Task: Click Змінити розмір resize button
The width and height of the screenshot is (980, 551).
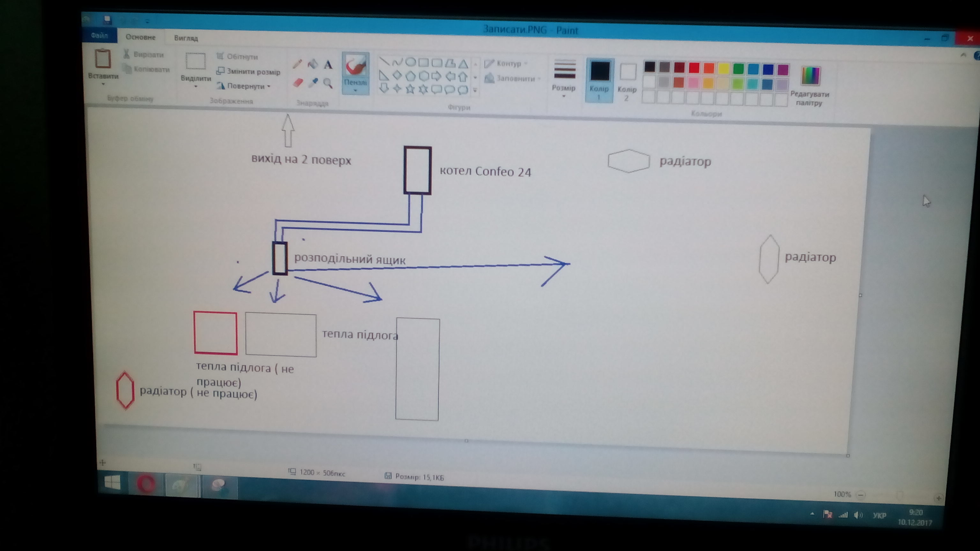Action: click(x=248, y=71)
